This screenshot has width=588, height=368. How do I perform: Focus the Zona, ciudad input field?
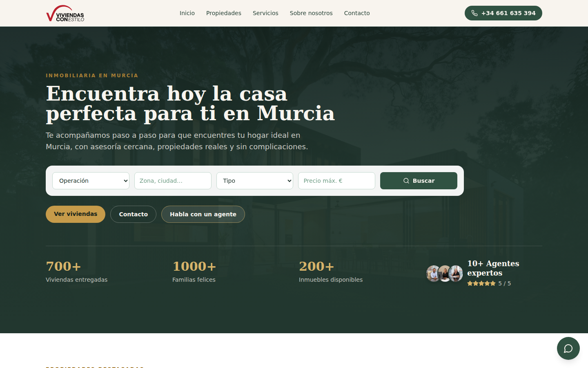[173, 181]
